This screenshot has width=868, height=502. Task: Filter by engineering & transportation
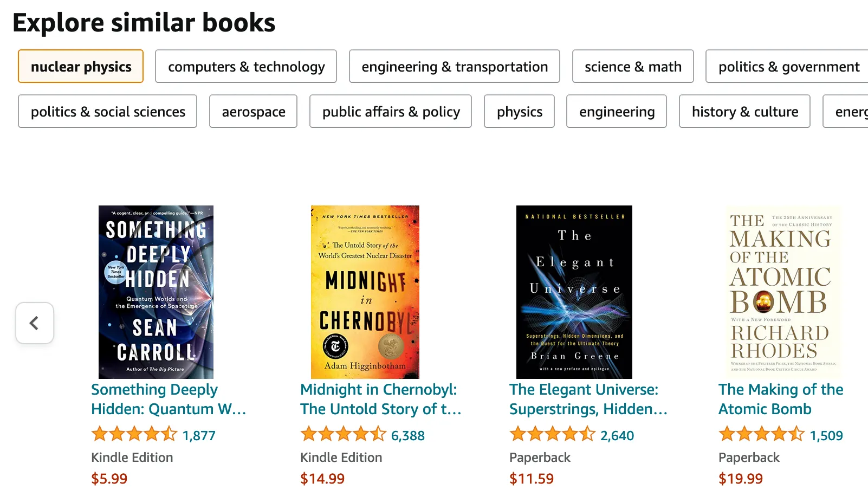pos(455,66)
